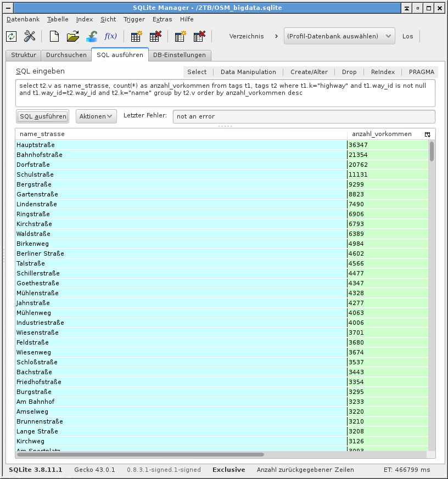Click the create index icon

[x=180, y=36]
